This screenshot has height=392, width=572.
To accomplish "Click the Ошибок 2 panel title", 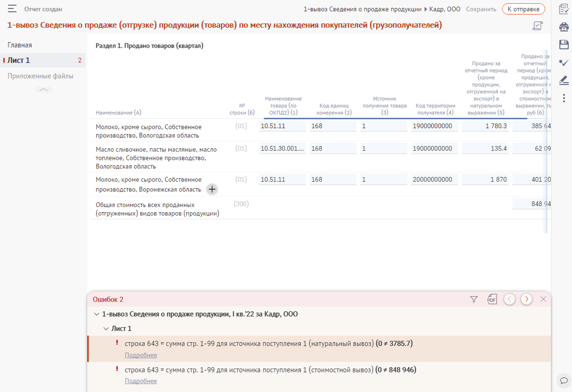I will pos(108,299).
